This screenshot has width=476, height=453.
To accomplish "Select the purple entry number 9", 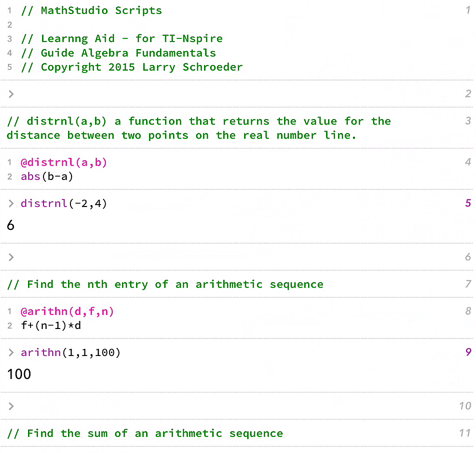I will (468, 352).
